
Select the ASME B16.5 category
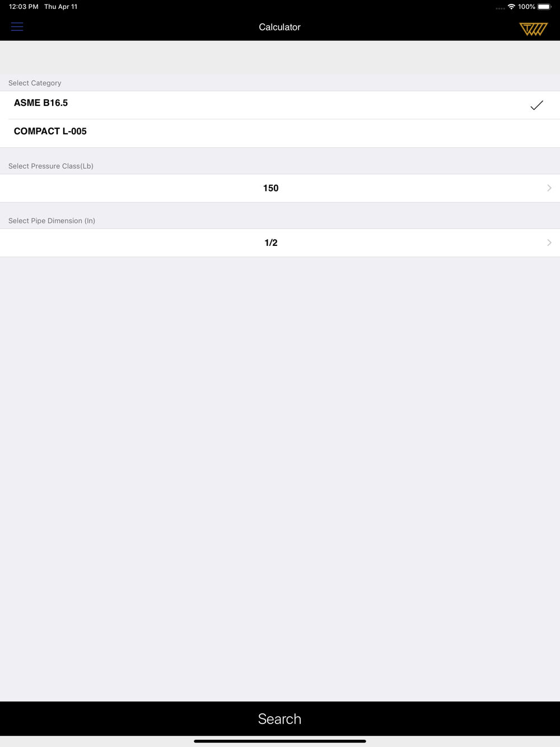[280, 105]
